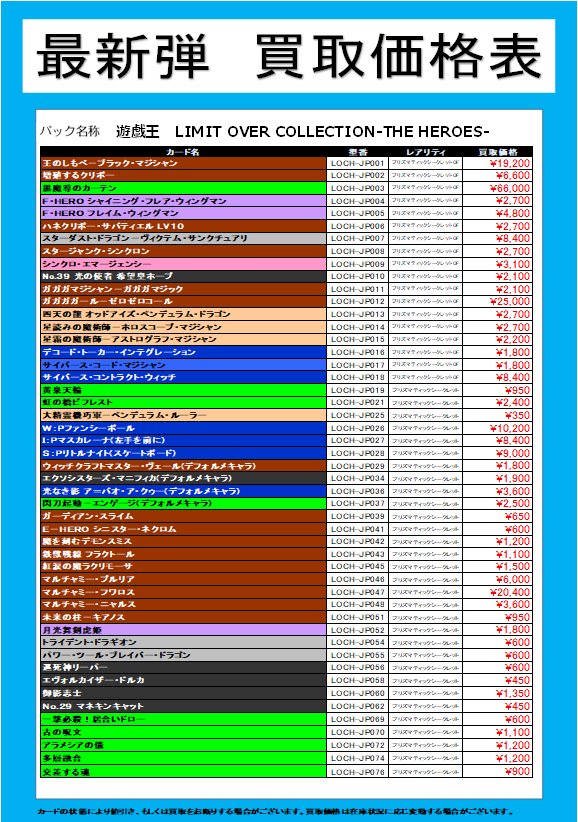Click price ¥2,400
Viewport: 578px width, 822px height.
click(512, 403)
